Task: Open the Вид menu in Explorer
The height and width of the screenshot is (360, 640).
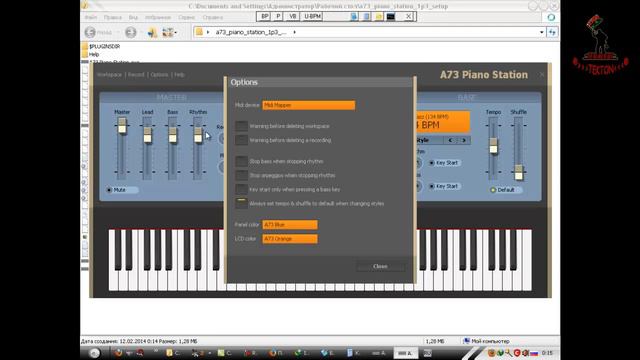Action: coord(133,17)
